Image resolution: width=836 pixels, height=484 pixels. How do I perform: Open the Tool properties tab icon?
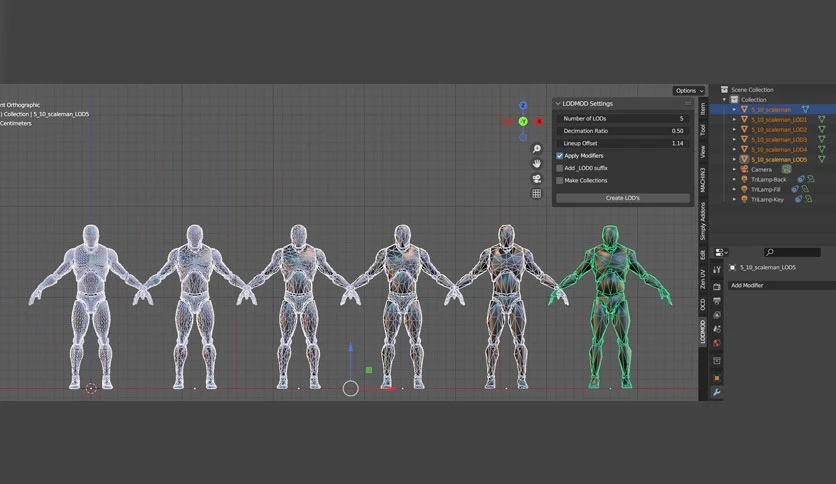click(x=717, y=270)
